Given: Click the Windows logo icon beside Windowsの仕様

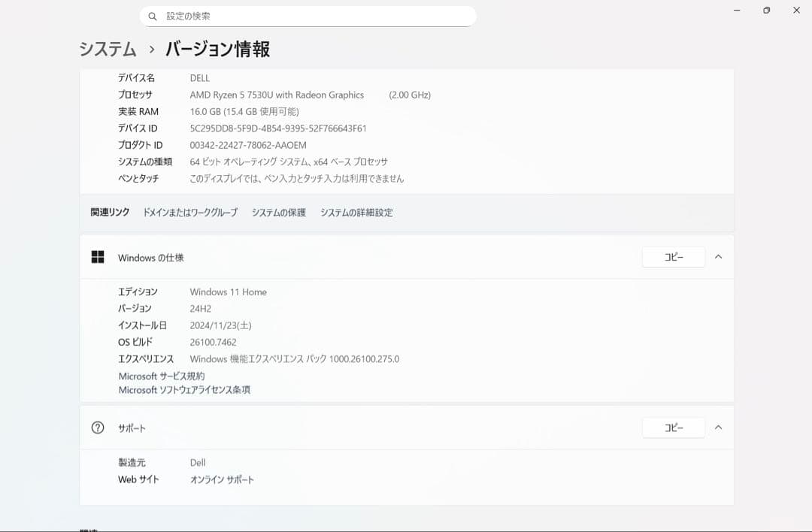Looking at the screenshot, I should [x=98, y=256].
